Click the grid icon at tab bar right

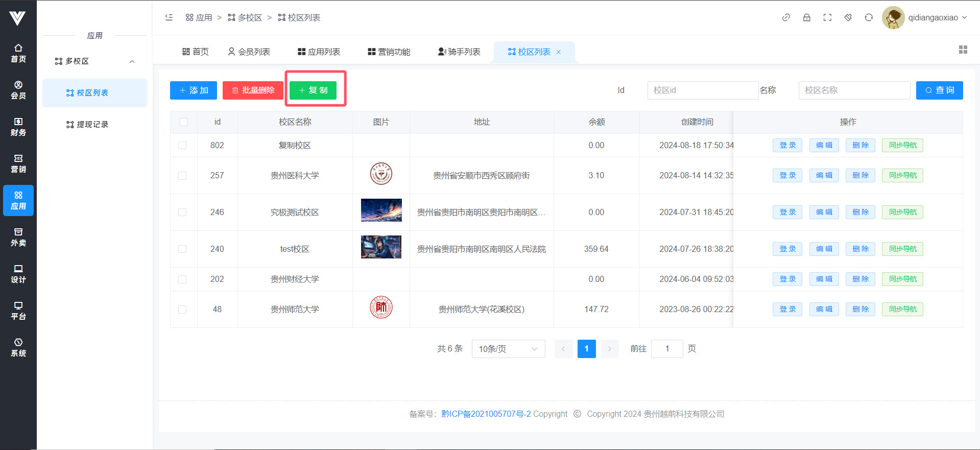tap(963, 50)
